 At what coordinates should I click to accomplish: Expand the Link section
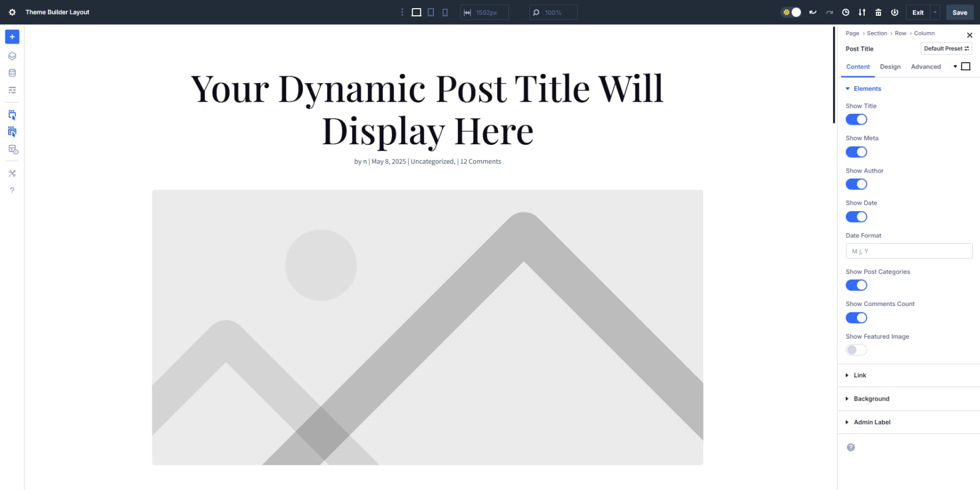coord(859,375)
